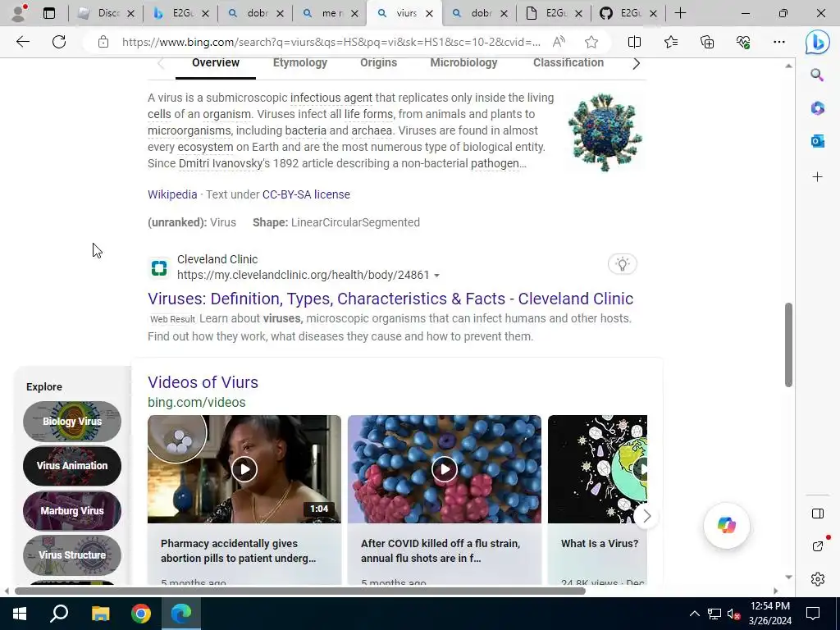Advance video carousel with next arrow

tap(646, 516)
